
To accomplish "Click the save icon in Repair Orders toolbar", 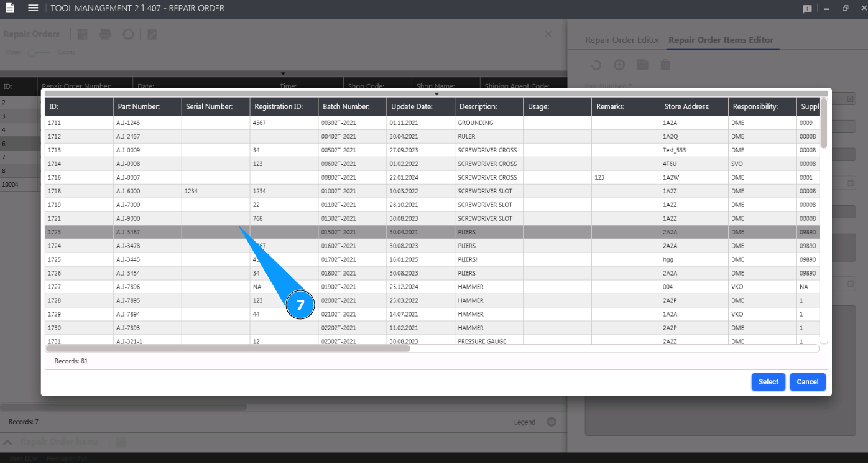I will [x=82, y=34].
